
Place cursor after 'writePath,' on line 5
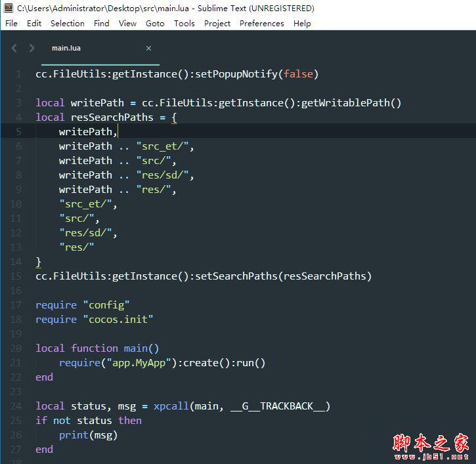[118, 132]
